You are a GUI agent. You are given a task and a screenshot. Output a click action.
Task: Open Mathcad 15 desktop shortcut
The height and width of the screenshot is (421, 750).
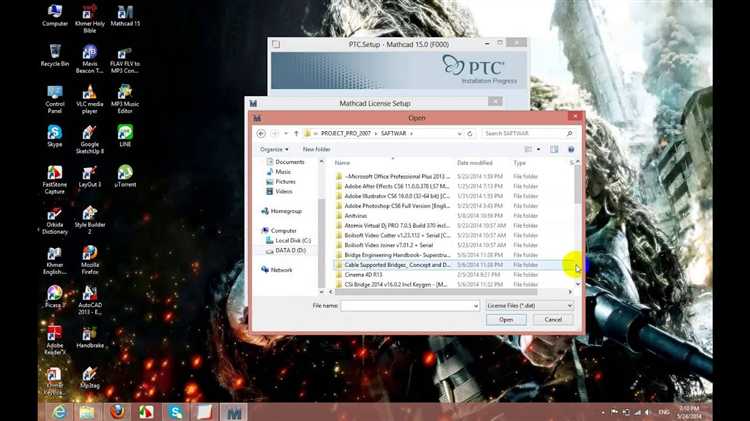pos(125,16)
